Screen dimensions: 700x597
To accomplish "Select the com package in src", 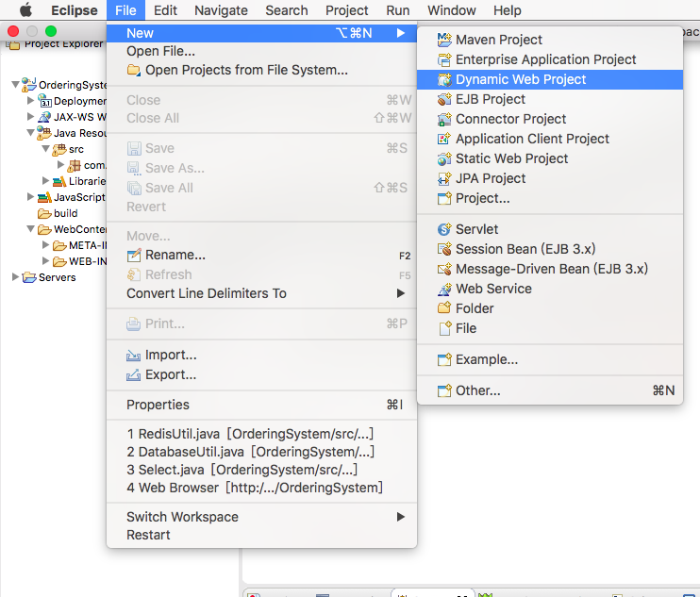I will point(87,166).
